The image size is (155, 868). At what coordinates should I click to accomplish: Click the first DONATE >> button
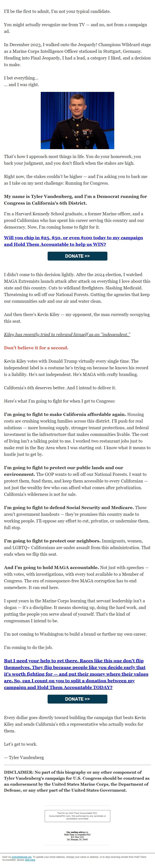pos(77,256)
